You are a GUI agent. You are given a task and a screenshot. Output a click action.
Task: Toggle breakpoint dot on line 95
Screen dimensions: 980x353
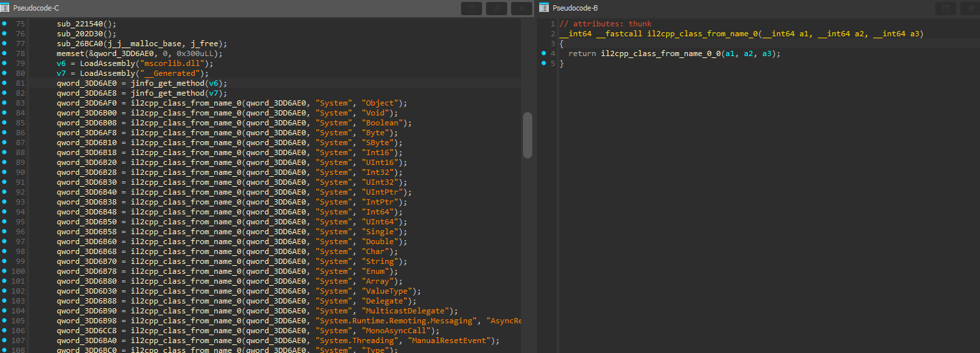[x=4, y=222]
